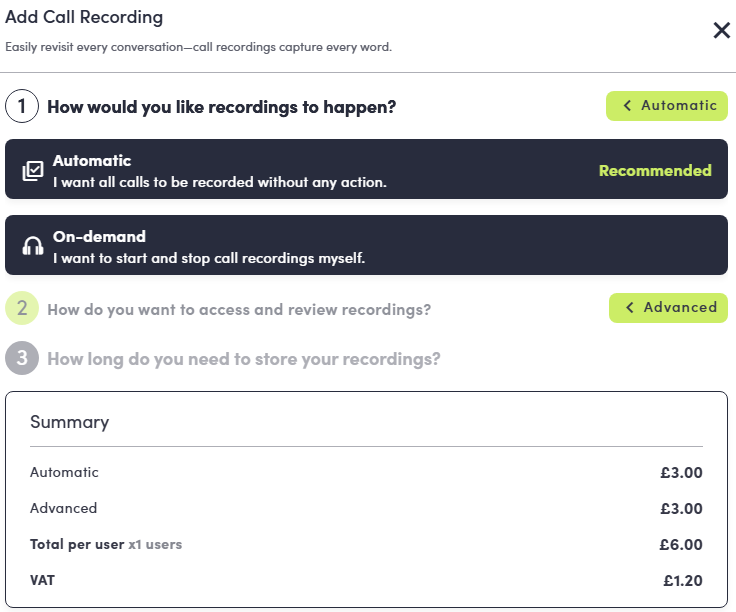The width and height of the screenshot is (736, 612).
Task: Expand 'How would you like recordings to happen?'
Action: click(x=221, y=107)
